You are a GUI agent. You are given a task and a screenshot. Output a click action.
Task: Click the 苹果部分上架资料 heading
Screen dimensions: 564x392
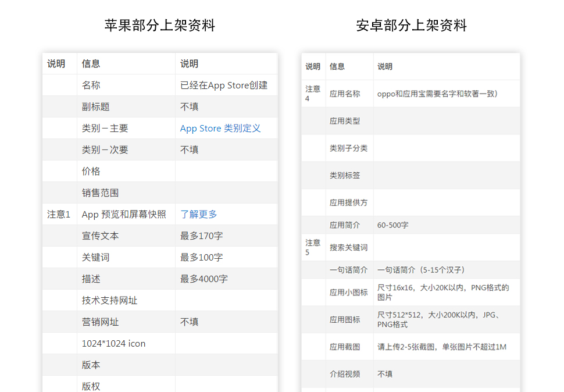point(160,26)
